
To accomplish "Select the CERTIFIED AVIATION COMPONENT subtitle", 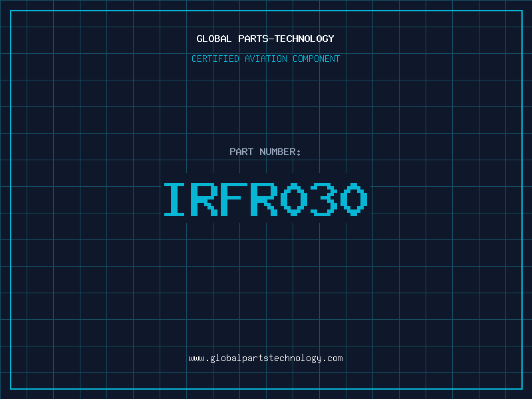I will (x=265, y=59).
